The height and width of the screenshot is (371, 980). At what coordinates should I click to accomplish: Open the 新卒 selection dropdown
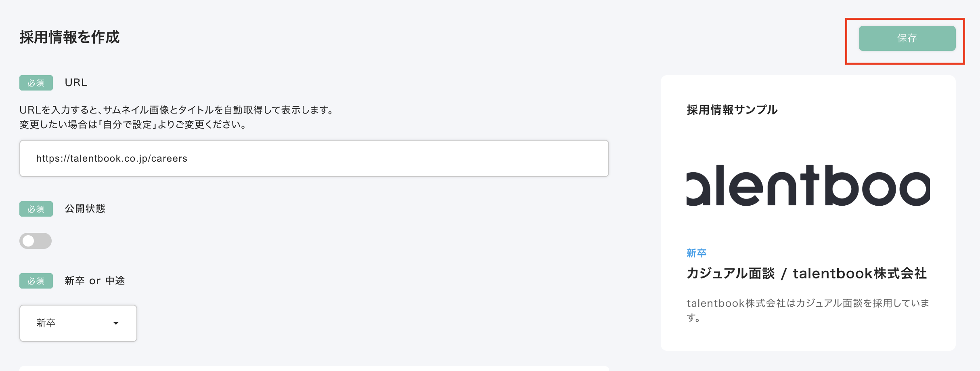tap(78, 323)
